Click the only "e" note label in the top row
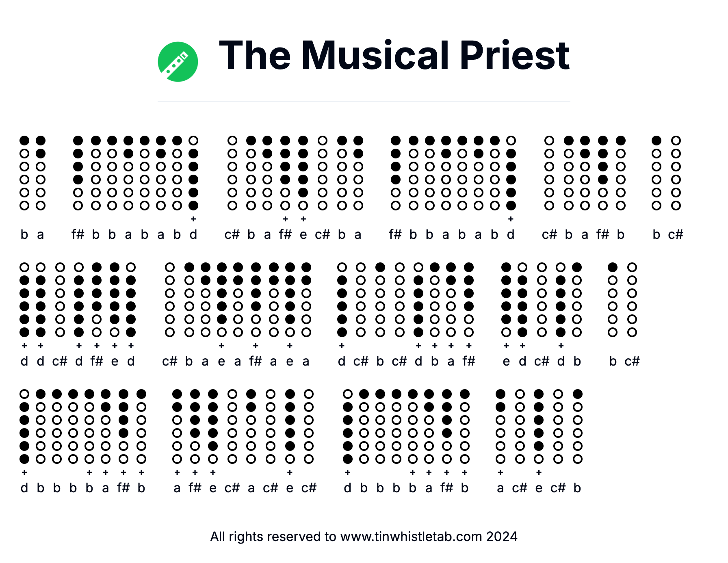728x563 pixels. click(x=303, y=234)
